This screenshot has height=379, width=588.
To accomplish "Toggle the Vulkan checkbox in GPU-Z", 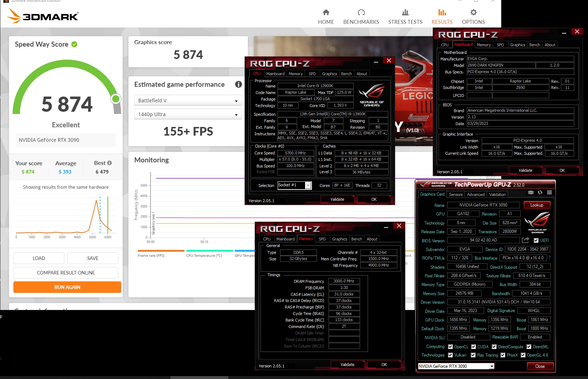I will click(450, 355).
